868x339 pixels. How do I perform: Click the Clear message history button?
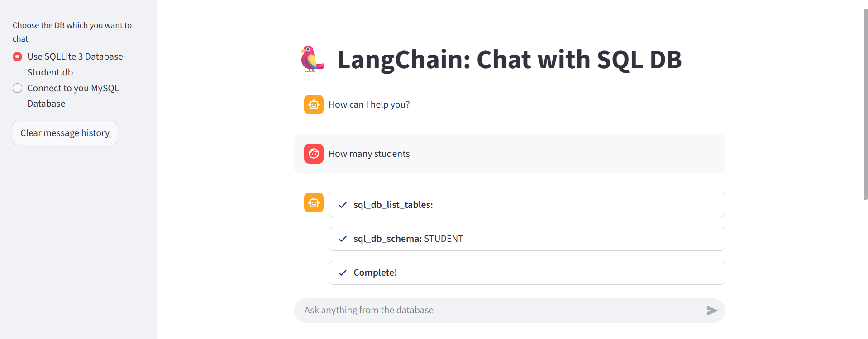coord(65,132)
